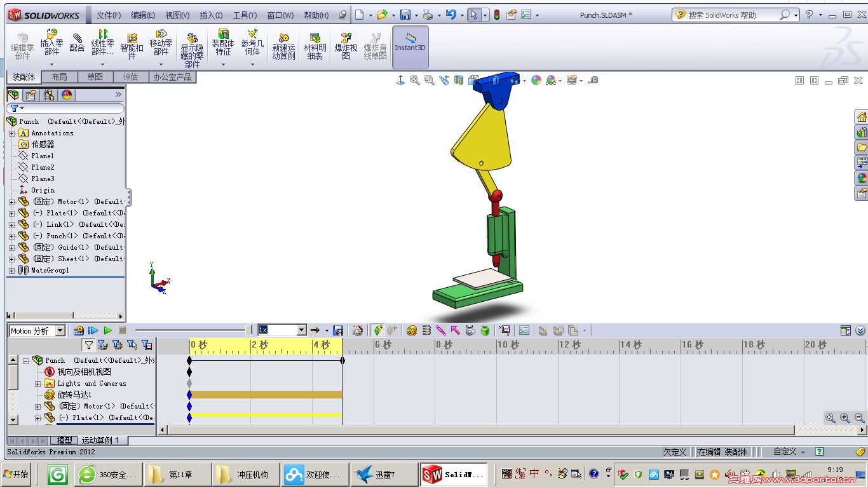Open the ConfigurationManager tab icon
This screenshot has width=868, height=488.
tap(49, 95)
